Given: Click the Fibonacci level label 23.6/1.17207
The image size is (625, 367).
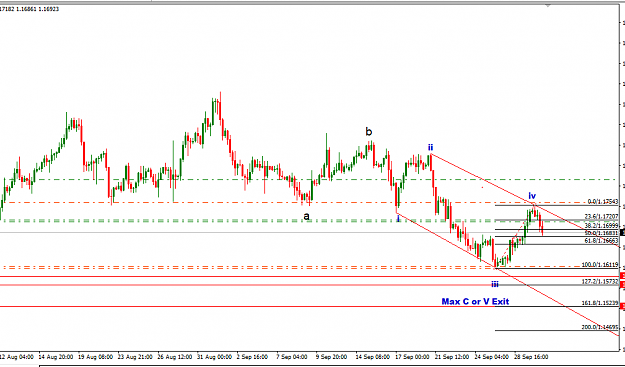Looking at the screenshot, I should pos(601,216).
